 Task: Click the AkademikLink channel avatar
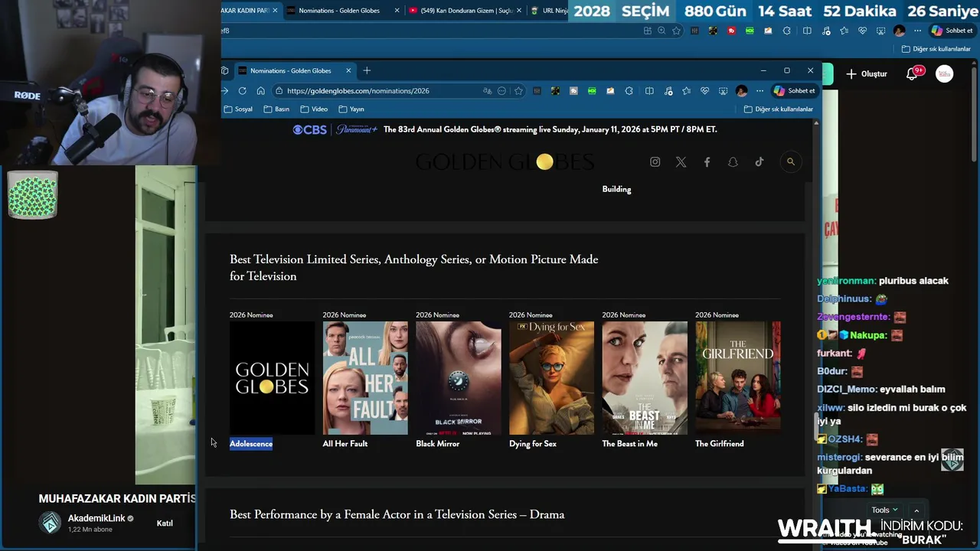click(x=50, y=523)
